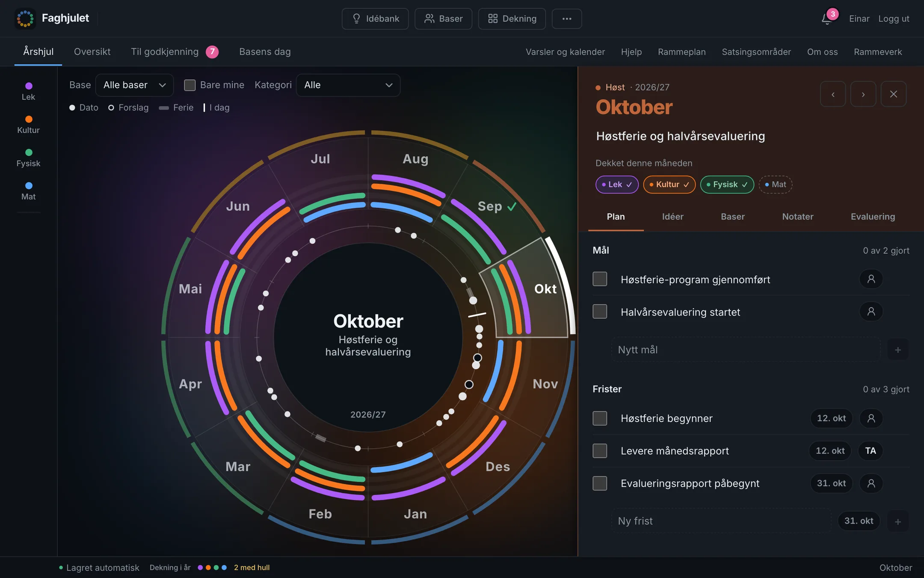Select the Aug segment on wheel
The image size is (924, 578).
click(x=415, y=159)
